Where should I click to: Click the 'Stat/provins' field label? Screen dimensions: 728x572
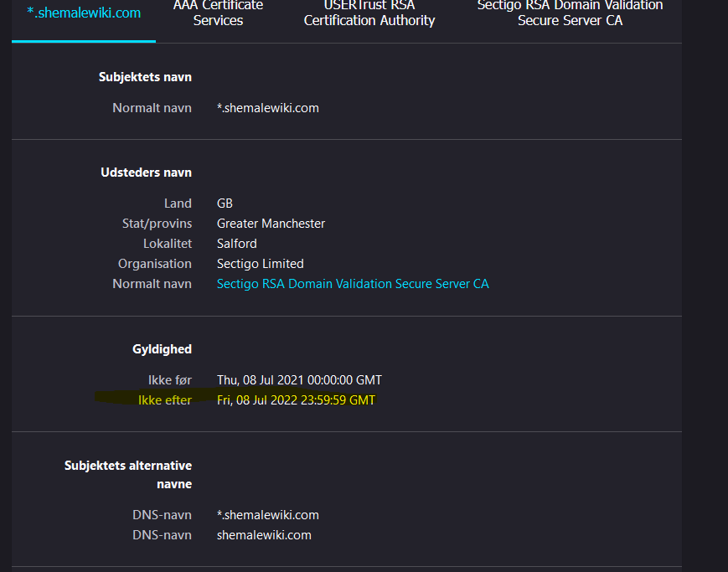(x=157, y=224)
